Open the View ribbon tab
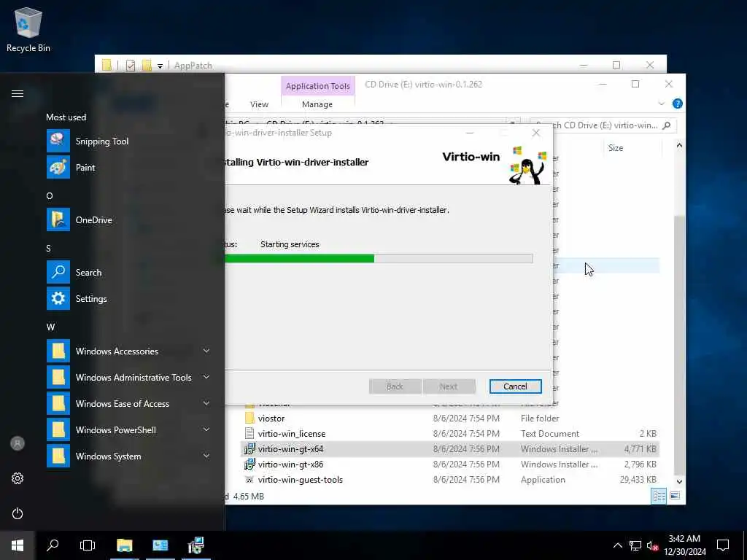Image resolution: width=747 pixels, height=560 pixels. click(x=259, y=104)
